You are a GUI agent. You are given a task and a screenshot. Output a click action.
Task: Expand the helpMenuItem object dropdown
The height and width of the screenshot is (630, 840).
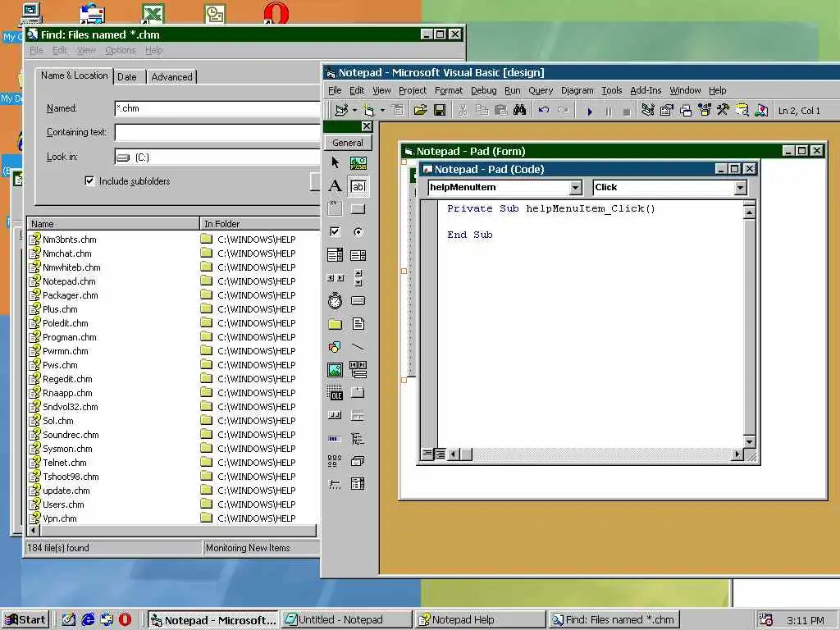coord(576,188)
